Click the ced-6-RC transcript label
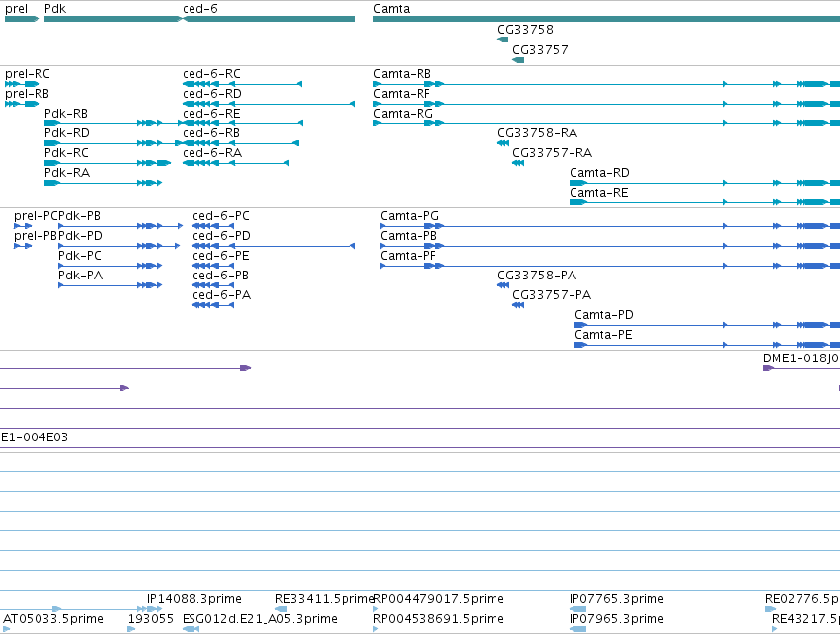840x634 pixels. (211, 74)
